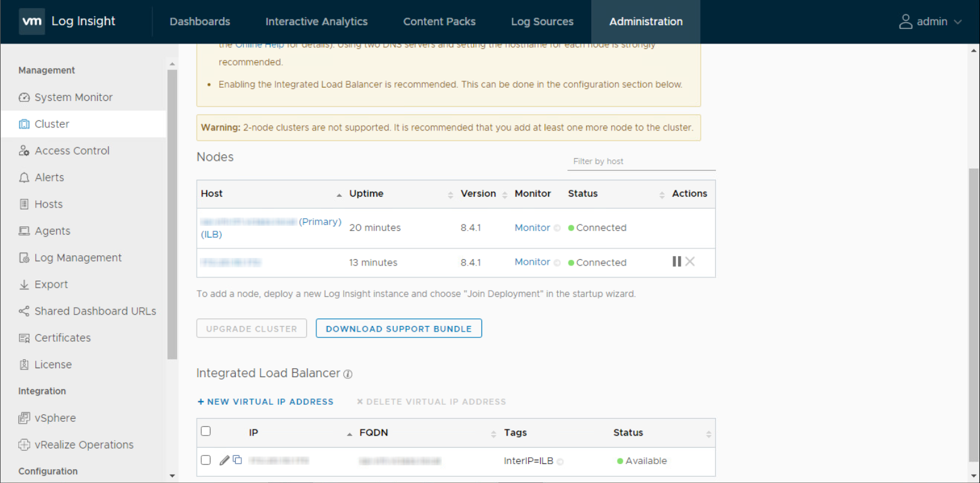The width and height of the screenshot is (980, 483).
Task: Open the Export section in sidebar
Action: click(x=49, y=284)
